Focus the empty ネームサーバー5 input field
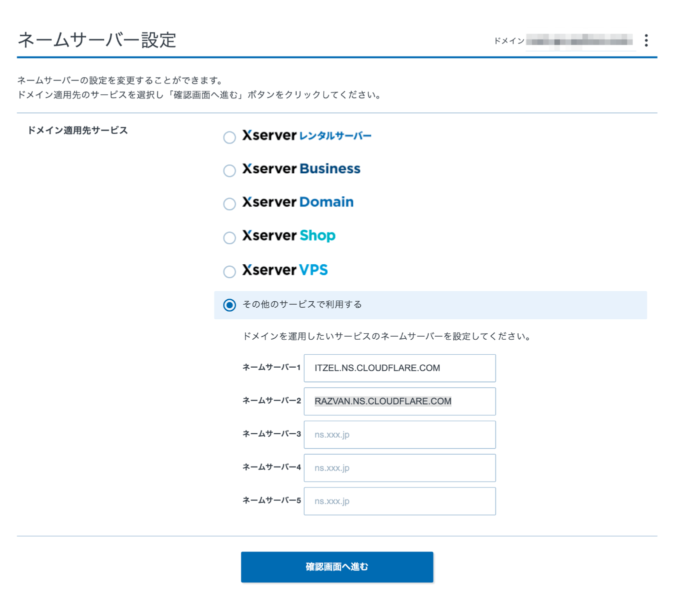700x602 pixels. pyautogui.click(x=399, y=501)
